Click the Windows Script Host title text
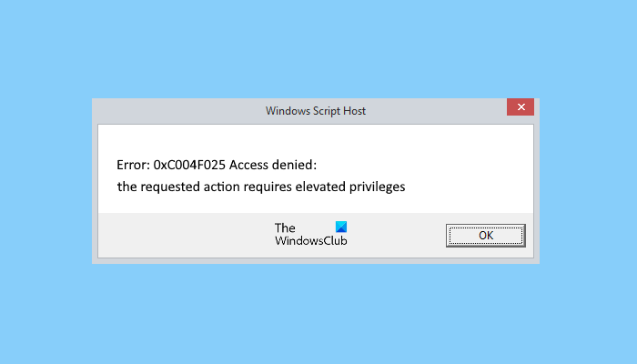The image size is (637, 364). 316,111
